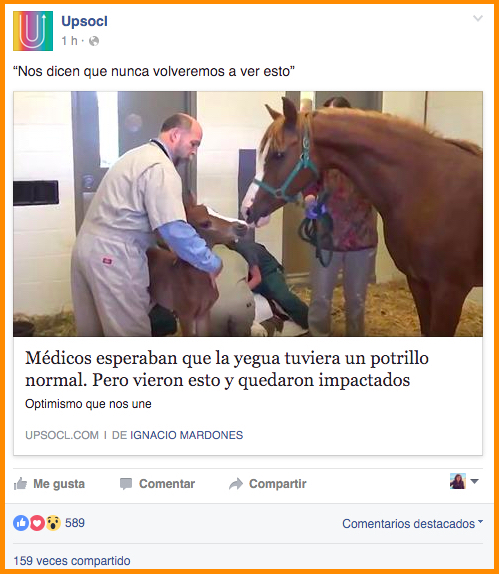Open the Médicos esperaban que la yegua headline
Screen dimensions: 499x574
pyautogui.click(x=227, y=369)
